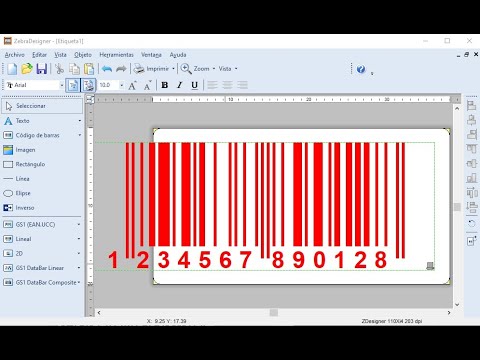Toggle Italic formatting

[x=180, y=85]
